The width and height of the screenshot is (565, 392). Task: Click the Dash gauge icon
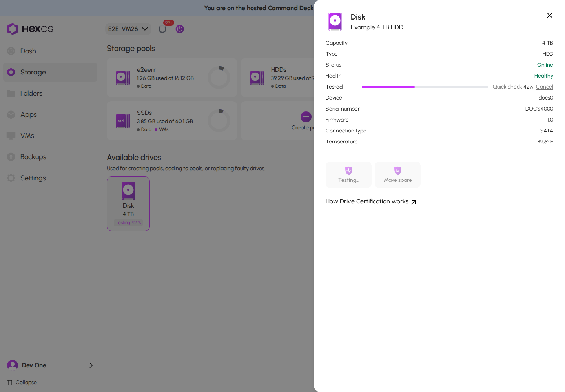tap(11, 51)
